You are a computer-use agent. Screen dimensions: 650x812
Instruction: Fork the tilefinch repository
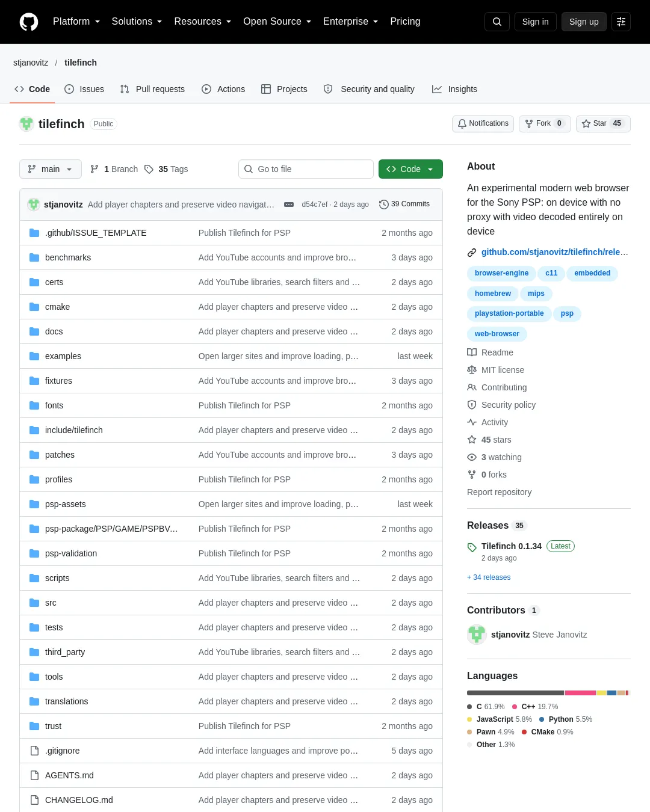pyautogui.click(x=545, y=123)
